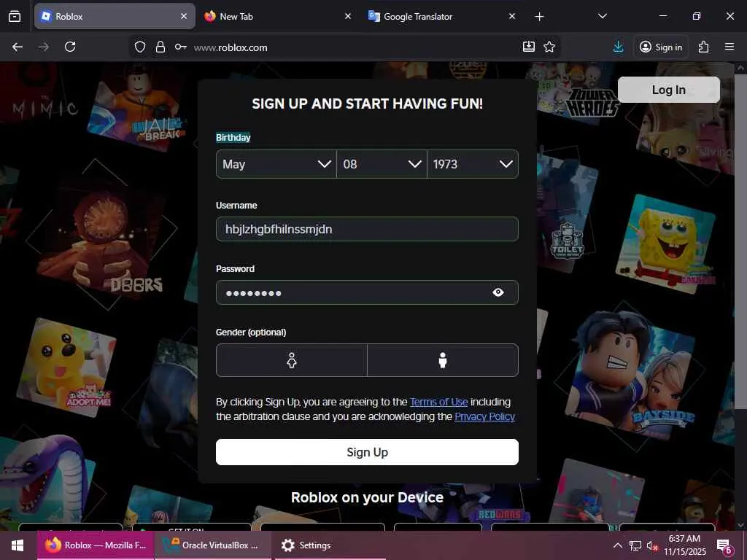Open saved password key icon
Image resolution: width=747 pixels, height=560 pixels.
click(x=181, y=47)
